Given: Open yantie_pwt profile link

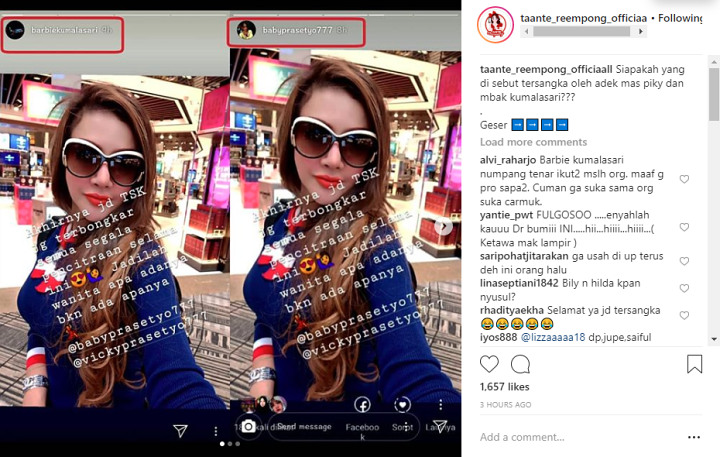Looking at the screenshot, I should pyautogui.click(x=506, y=214).
